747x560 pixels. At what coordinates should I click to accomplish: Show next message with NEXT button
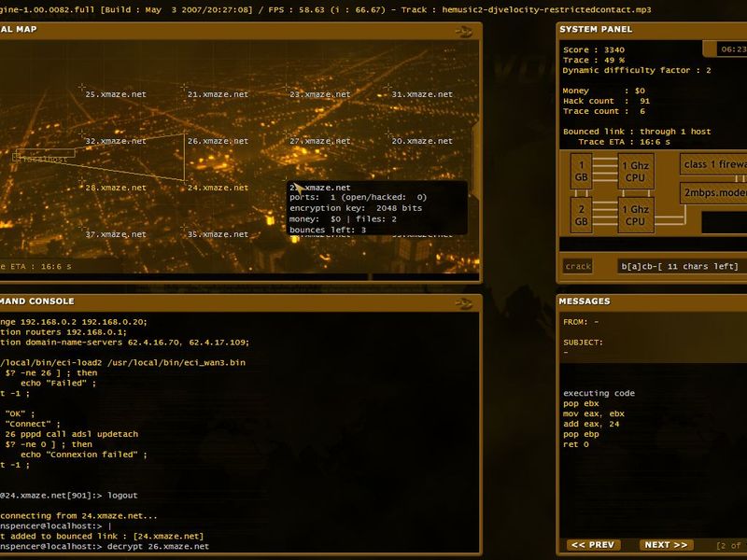pos(666,545)
